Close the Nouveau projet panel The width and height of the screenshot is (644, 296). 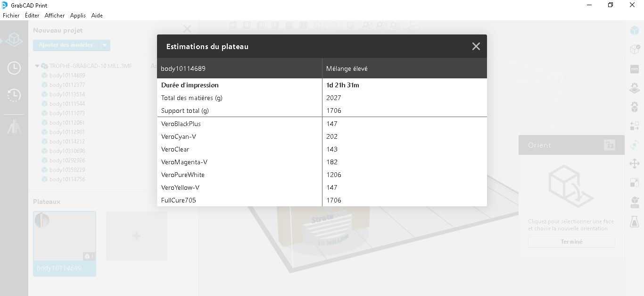click(187, 29)
